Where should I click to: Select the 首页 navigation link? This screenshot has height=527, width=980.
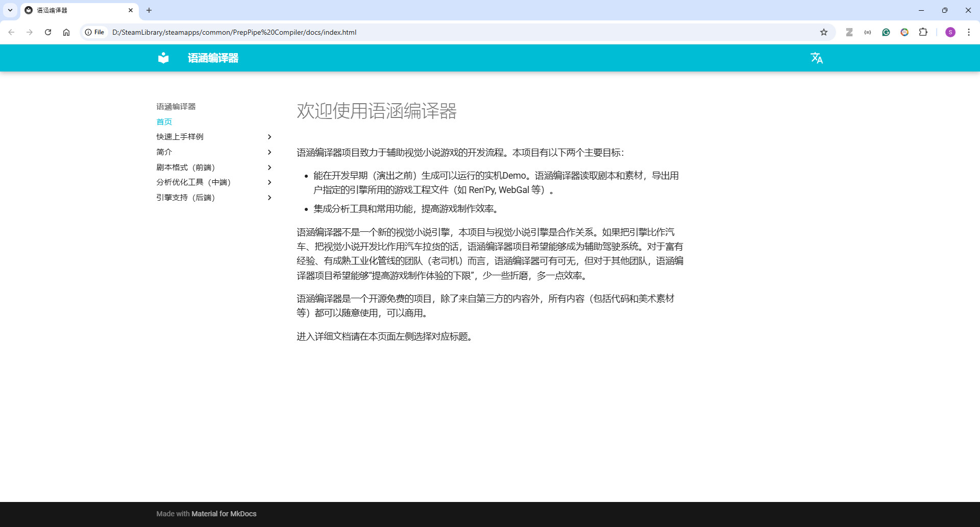(164, 122)
